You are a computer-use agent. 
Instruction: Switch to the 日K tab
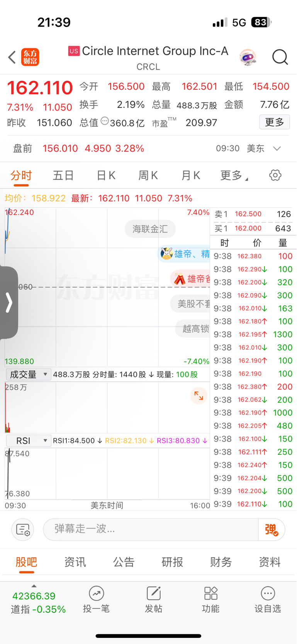click(x=106, y=176)
